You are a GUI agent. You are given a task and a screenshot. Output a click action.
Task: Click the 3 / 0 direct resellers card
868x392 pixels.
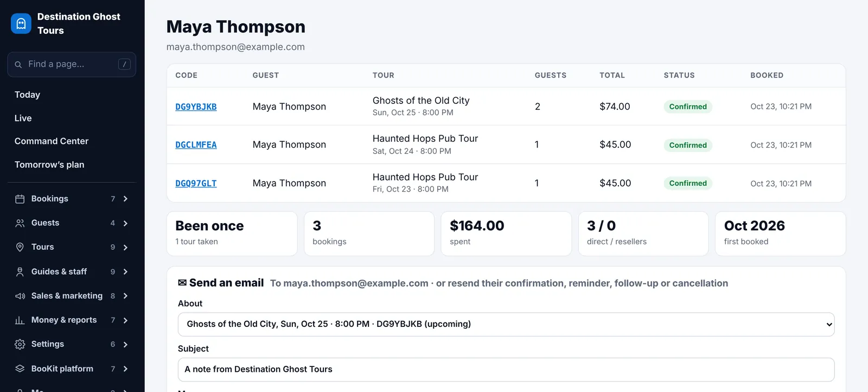pyautogui.click(x=643, y=233)
